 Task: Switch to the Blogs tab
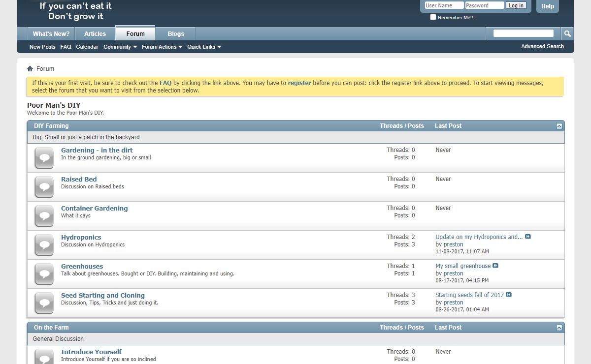coord(176,34)
